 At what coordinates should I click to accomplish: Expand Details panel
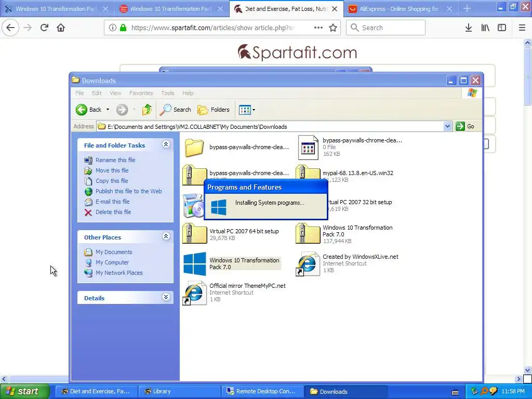coord(166,297)
